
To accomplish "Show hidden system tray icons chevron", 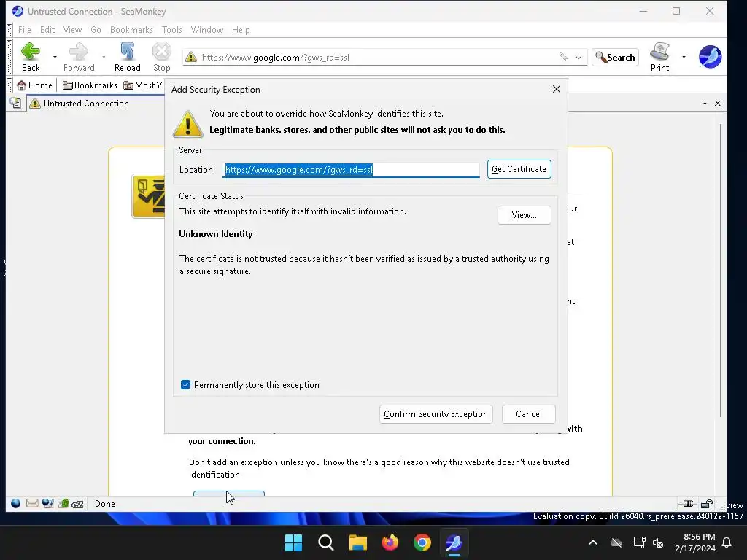I will coord(593,542).
